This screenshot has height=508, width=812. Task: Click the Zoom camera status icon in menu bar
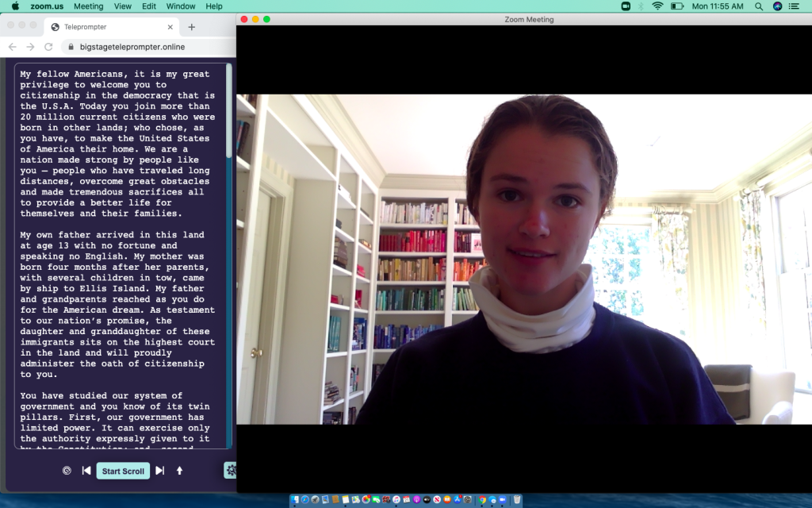coord(626,6)
